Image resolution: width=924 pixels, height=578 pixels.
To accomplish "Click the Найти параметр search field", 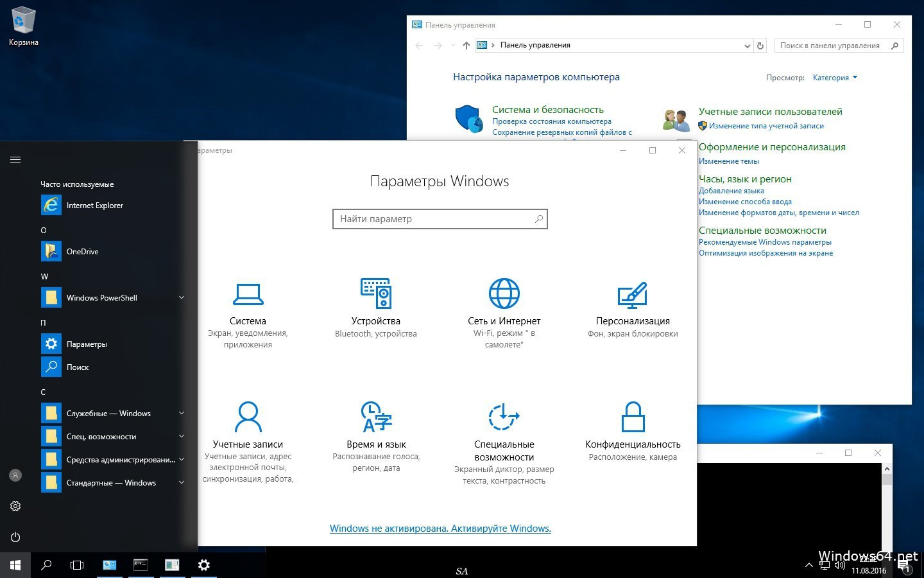I will [440, 219].
